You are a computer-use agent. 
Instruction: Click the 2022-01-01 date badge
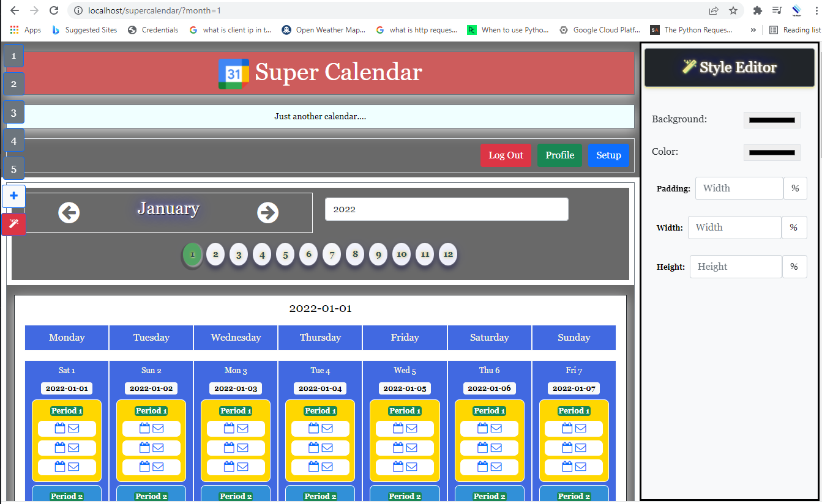click(67, 388)
